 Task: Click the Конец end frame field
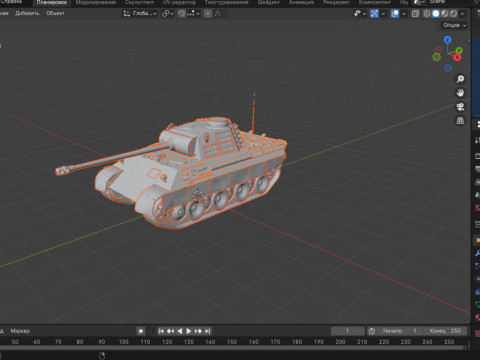tap(445, 331)
